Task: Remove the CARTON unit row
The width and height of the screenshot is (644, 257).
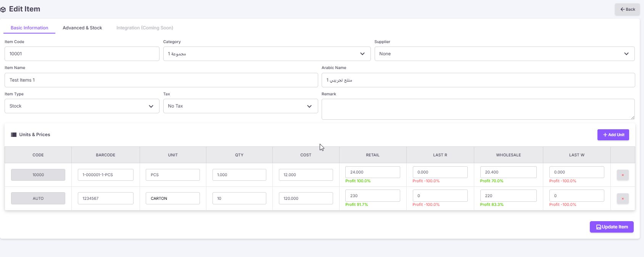Action: click(x=623, y=199)
